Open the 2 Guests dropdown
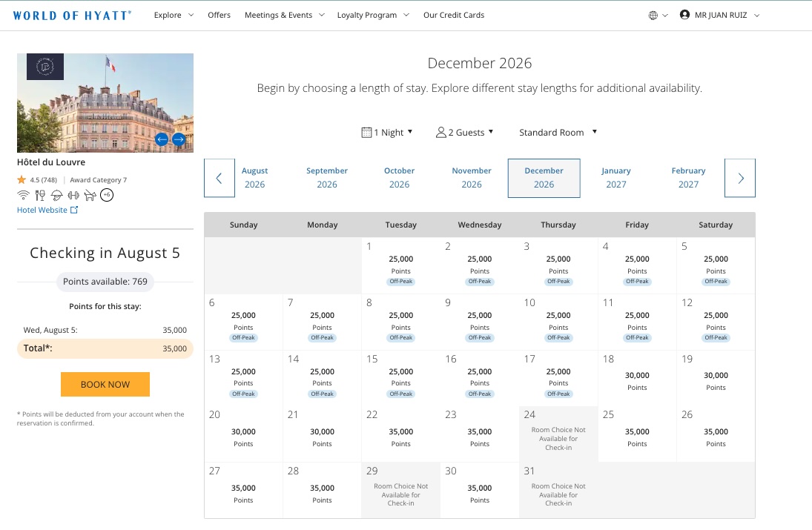 pyautogui.click(x=464, y=133)
